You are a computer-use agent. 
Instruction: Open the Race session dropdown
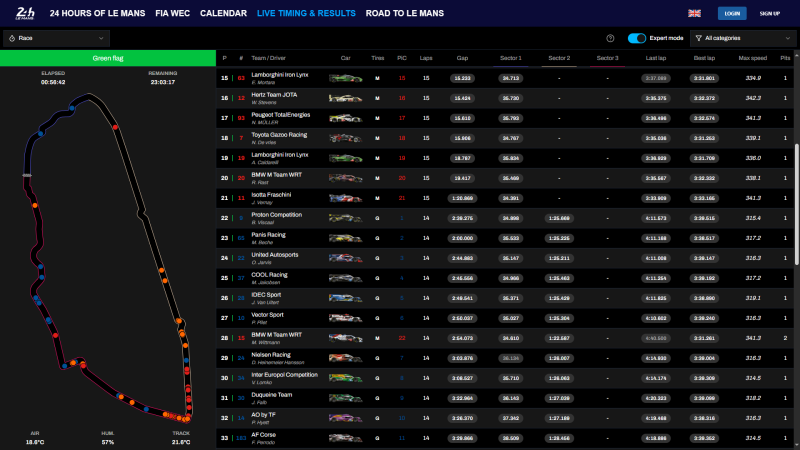(56, 38)
